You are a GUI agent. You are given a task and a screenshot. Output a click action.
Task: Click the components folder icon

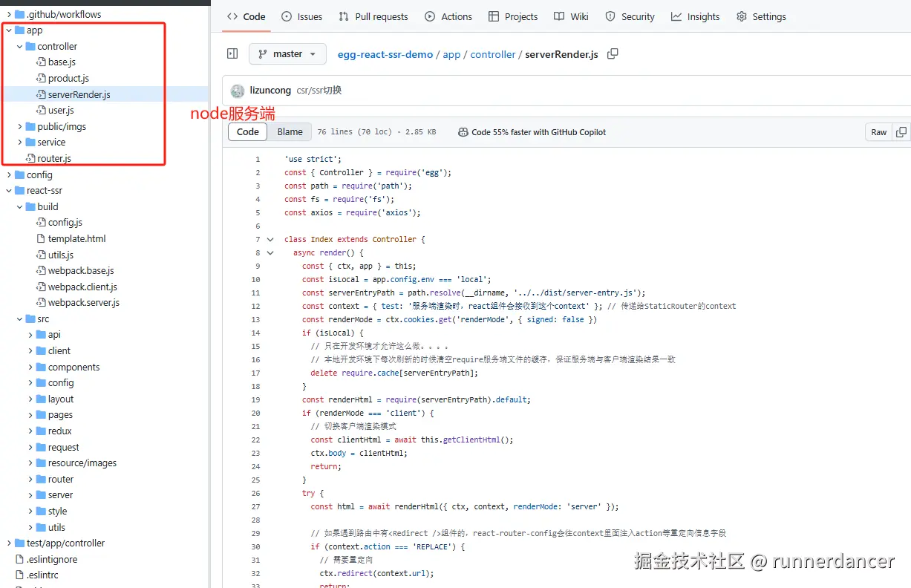(x=41, y=367)
